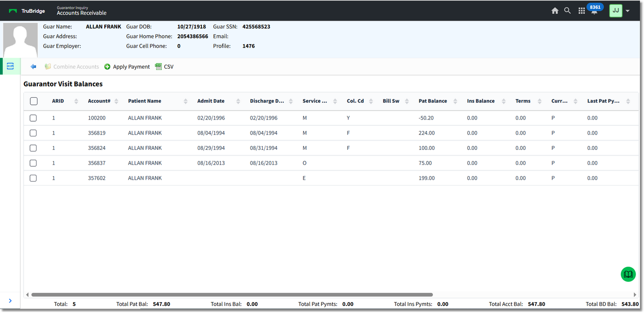Screen dimensions: 644x313
Task: Click the TruBridge logo
Action: [27, 11]
